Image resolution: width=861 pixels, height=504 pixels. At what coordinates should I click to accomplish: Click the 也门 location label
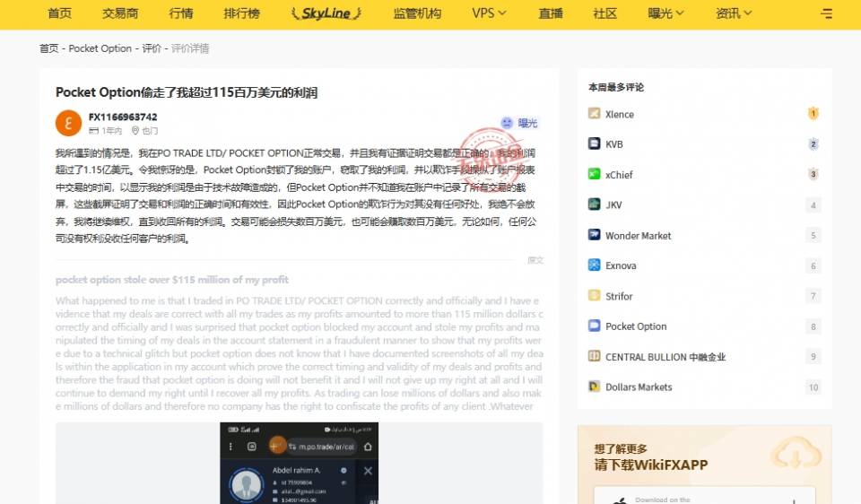[x=145, y=131]
